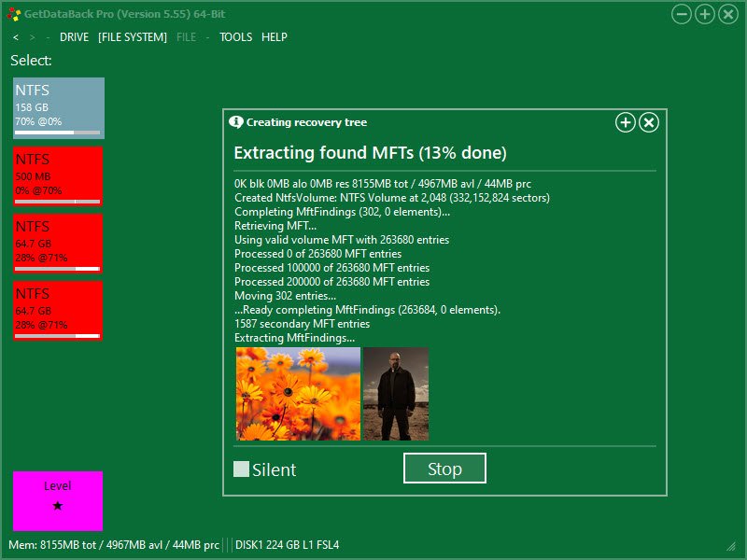Viewport: 747px width, 560px height.
Task: Select the NTFS 158 GB file system tile
Action: coord(59,108)
